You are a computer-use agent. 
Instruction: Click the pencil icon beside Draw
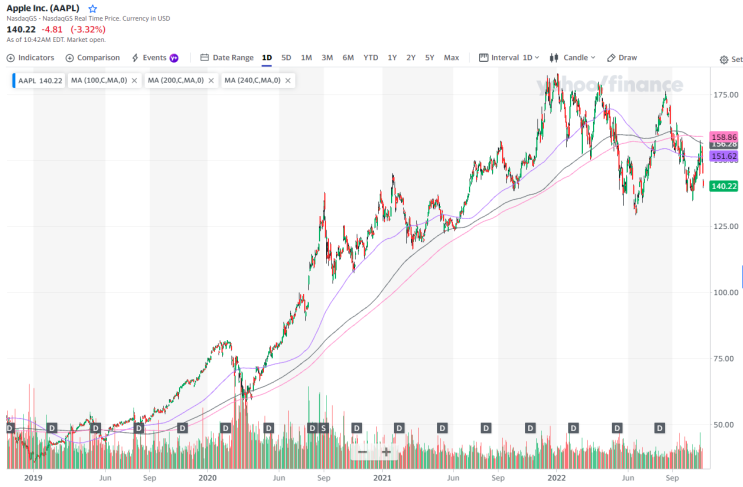(611, 58)
